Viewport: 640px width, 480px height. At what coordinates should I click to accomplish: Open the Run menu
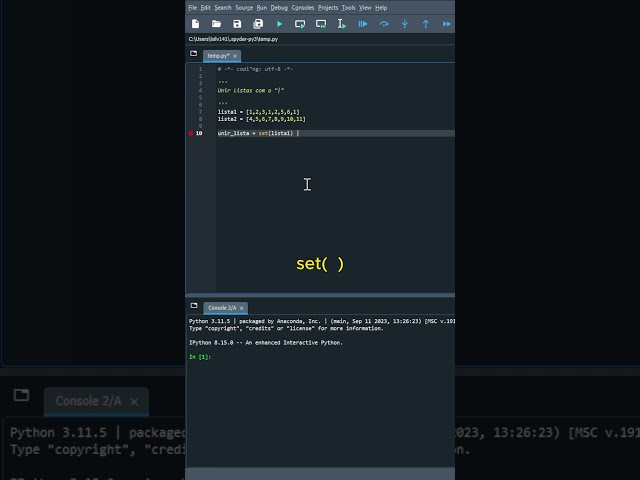coord(262,7)
